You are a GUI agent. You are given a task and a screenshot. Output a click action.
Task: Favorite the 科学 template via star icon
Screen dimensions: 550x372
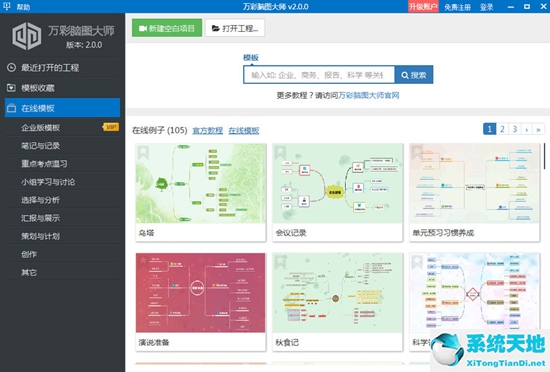point(417,261)
